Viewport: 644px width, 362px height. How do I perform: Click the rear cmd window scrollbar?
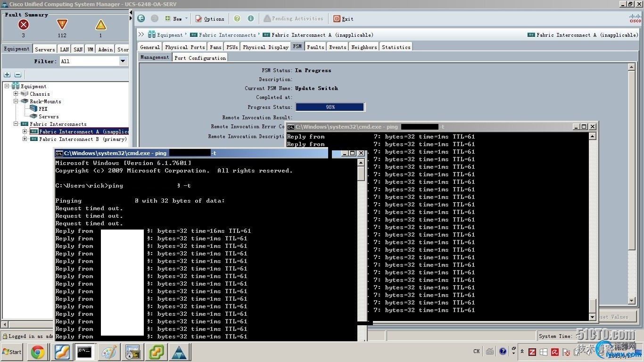click(593, 227)
